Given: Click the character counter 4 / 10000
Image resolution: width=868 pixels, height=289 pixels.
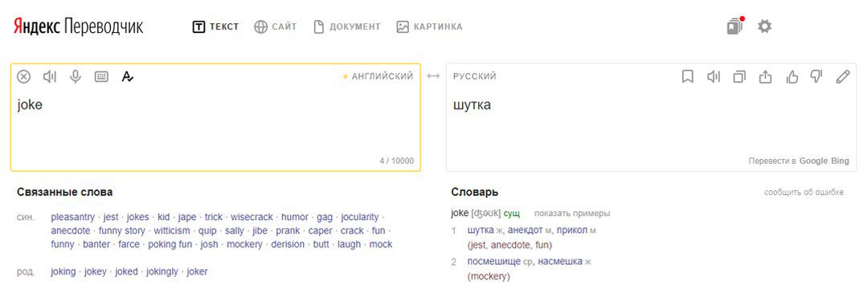Looking at the screenshot, I should 396,161.
